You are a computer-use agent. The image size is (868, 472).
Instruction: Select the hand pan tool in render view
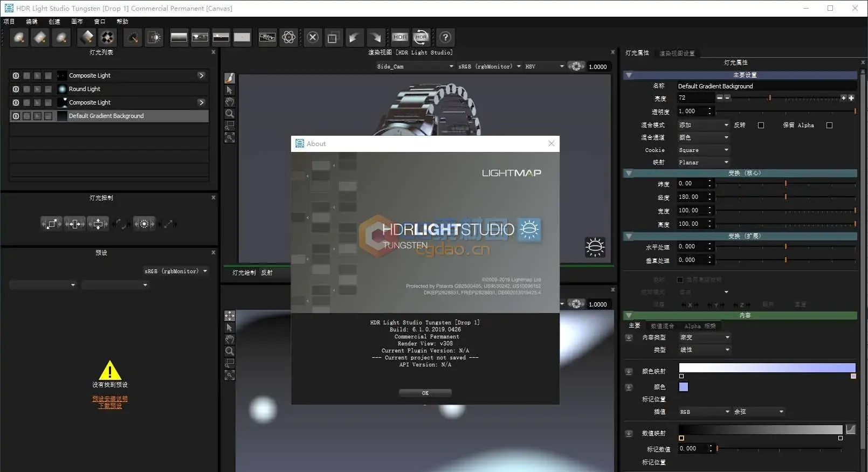(230, 102)
